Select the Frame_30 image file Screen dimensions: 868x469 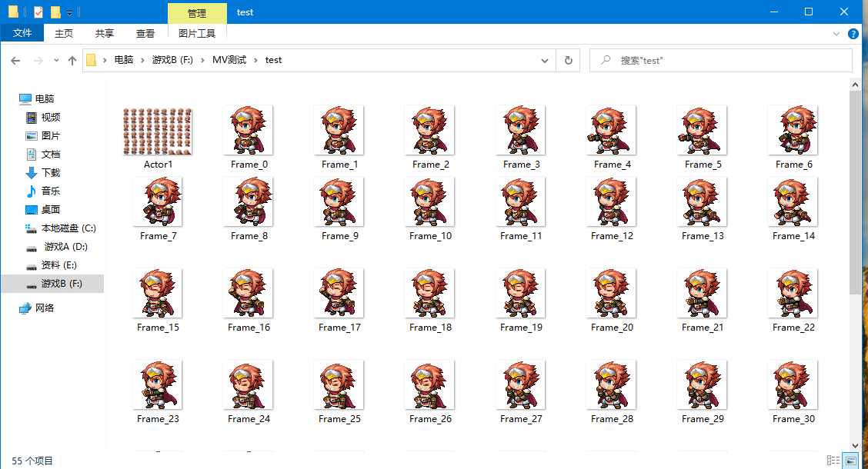tap(793, 393)
